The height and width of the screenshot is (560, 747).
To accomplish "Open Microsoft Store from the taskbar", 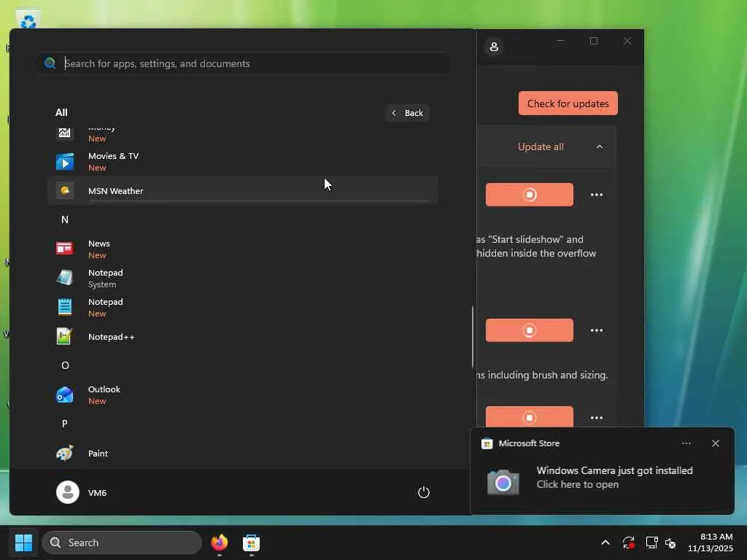I will click(x=251, y=542).
